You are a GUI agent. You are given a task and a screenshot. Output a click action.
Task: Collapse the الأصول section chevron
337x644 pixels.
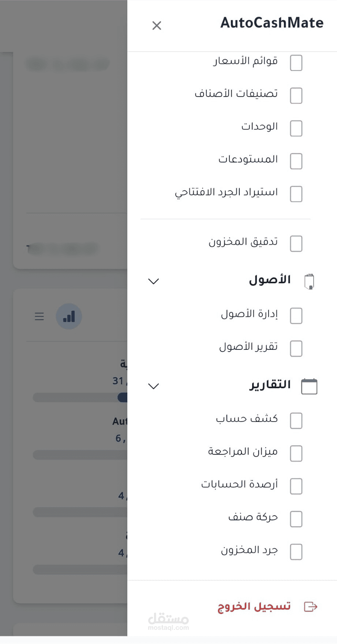click(154, 281)
